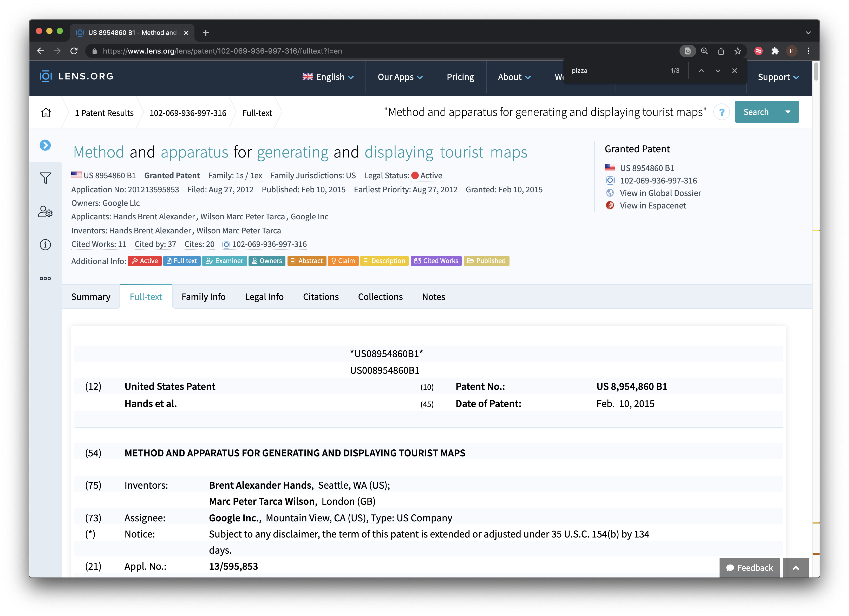This screenshot has height=616, width=849.
Task: Open the Search button dropdown arrow
Action: point(788,112)
